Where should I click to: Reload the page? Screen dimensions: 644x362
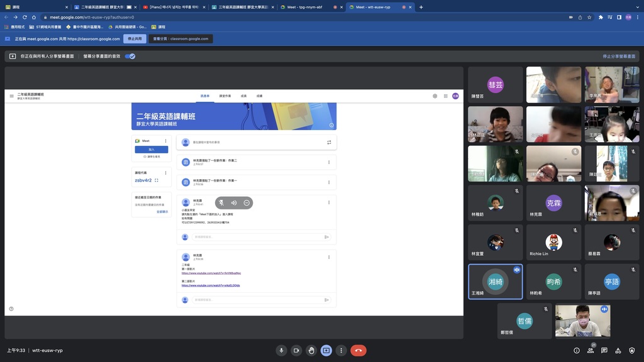coord(25,17)
